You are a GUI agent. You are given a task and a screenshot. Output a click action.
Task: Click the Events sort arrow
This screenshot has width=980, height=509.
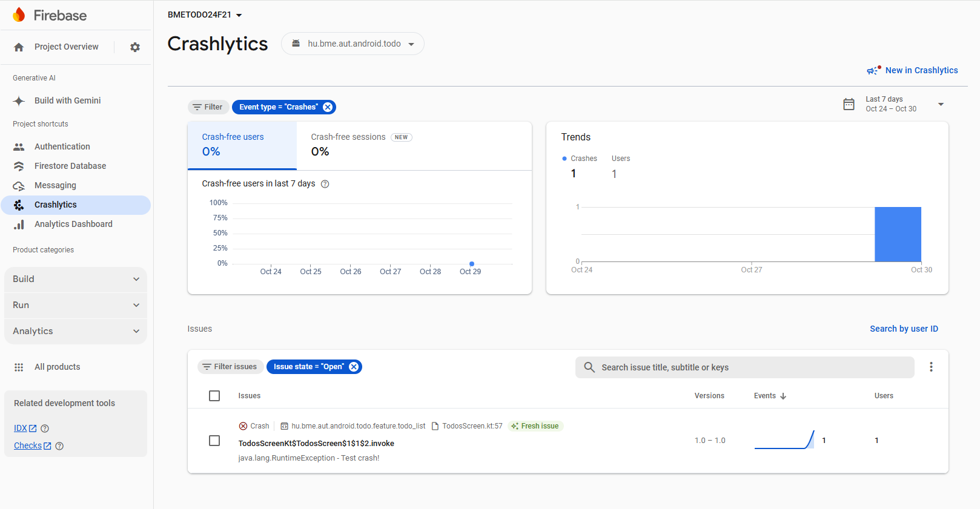pos(783,396)
